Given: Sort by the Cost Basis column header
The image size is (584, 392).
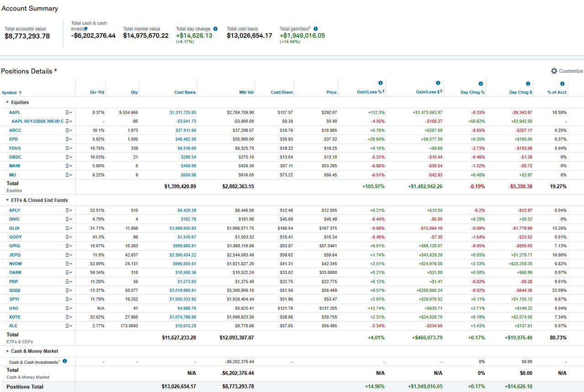Looking at the screenshot, I should (185, 92).
